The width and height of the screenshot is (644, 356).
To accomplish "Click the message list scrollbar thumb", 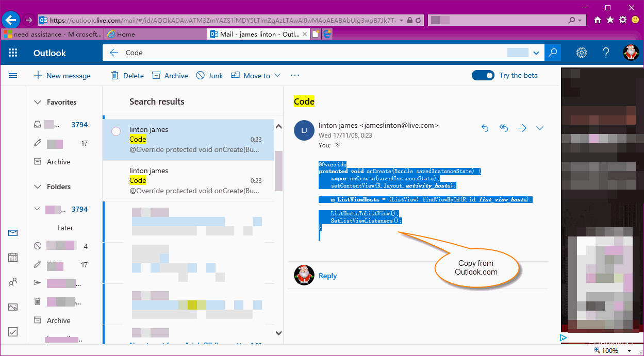I will pos(278,171).
